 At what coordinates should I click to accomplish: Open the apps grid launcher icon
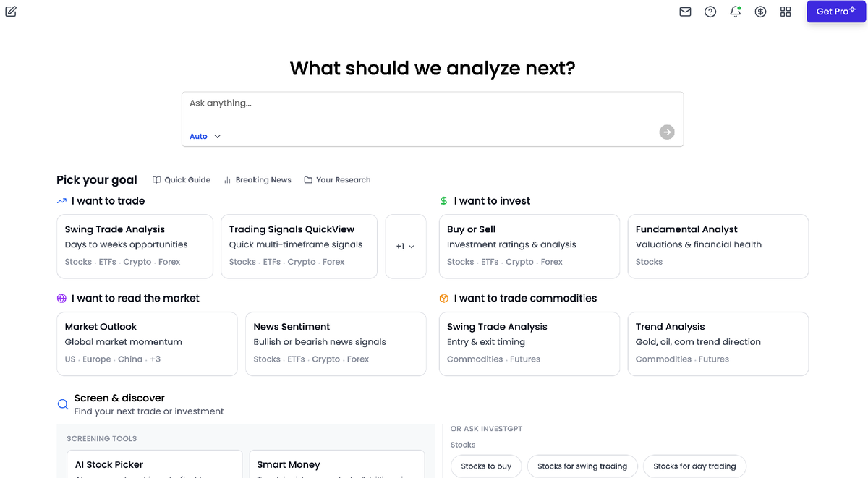click(786, 12)
